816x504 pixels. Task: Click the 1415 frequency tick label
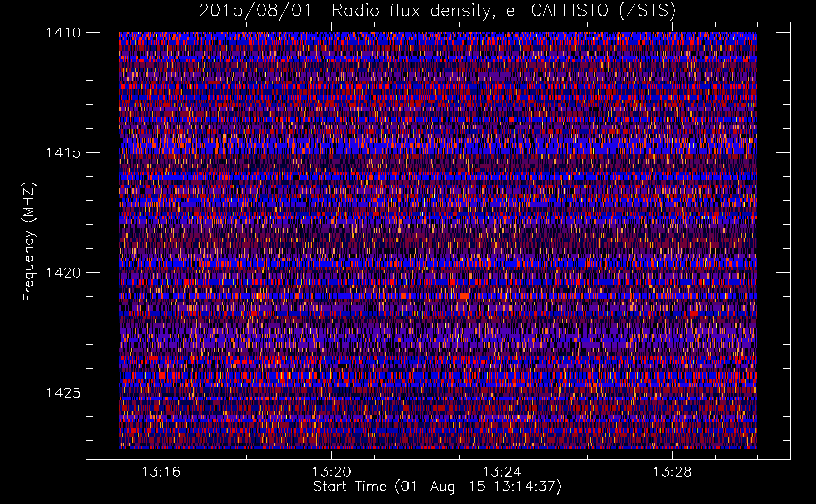pos(63,153)
